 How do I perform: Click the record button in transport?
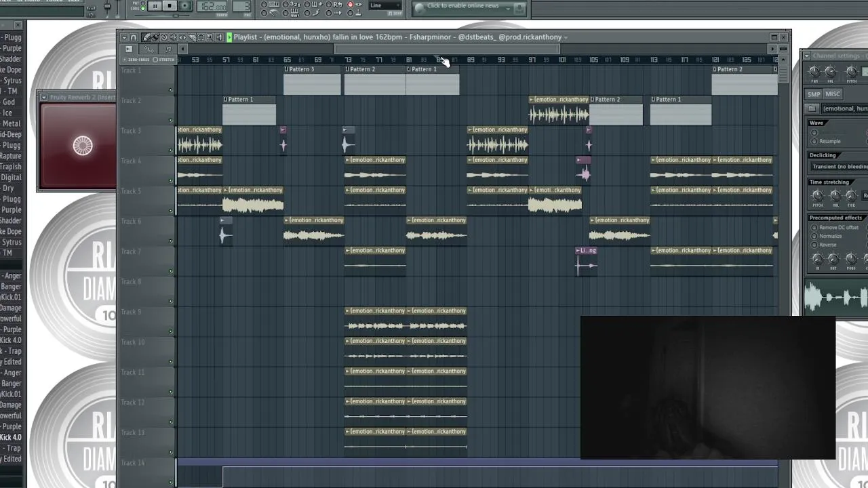(185, 6)
